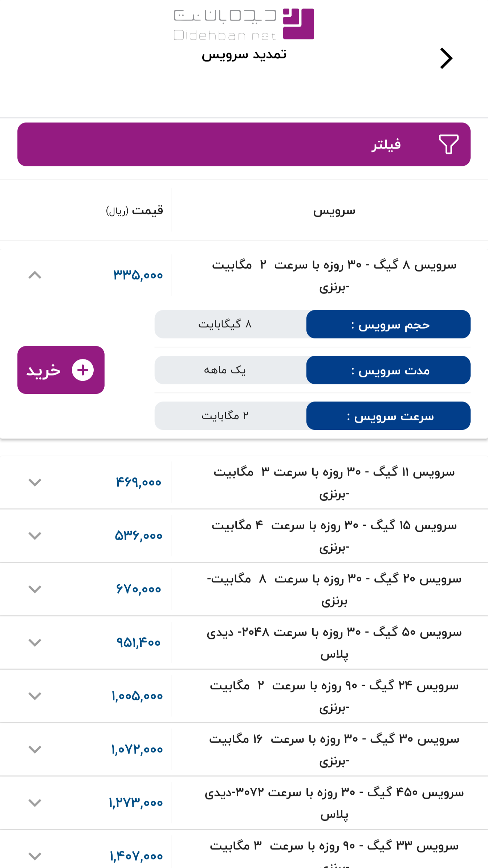Click the حجم سرویس label
Image resolution: width=488 pixels, height=868 pixels.
pos(388,324)
